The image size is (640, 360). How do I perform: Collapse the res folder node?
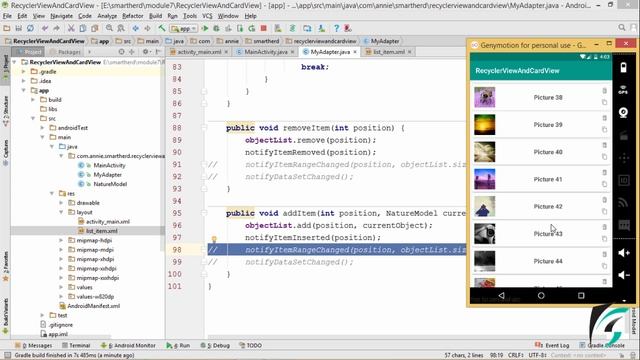pyautogui.click(x=52, y=193)
